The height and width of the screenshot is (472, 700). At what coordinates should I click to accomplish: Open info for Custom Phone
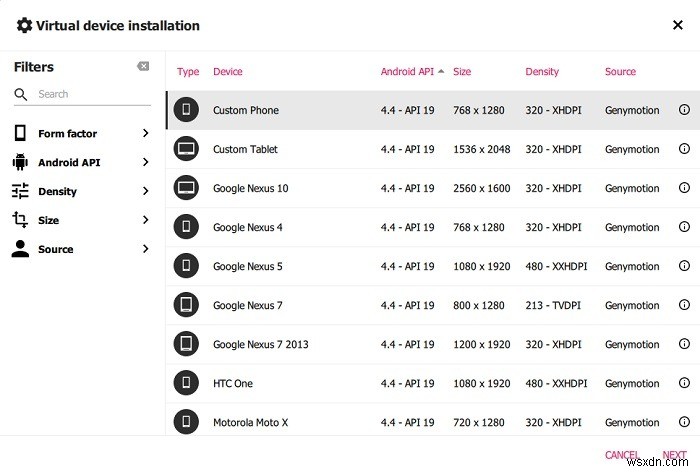pyautogui.click(x=684, y=109)
